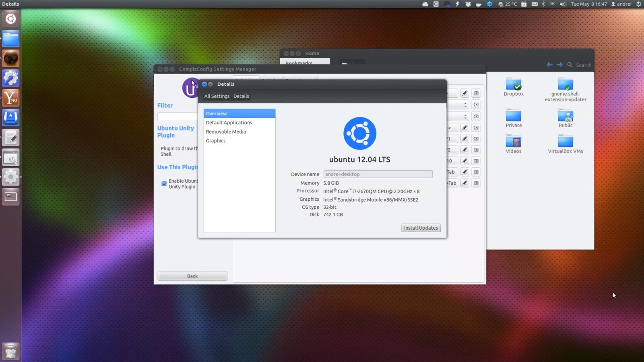Adjust a keybinding value using the stepper arrows

pyautogui.click(x=465, y=105)
